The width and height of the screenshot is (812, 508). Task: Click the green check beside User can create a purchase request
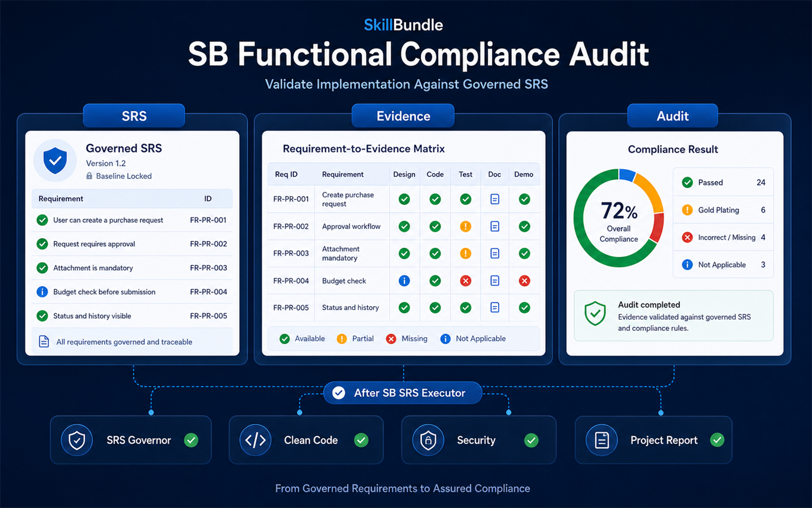(42, 220)
